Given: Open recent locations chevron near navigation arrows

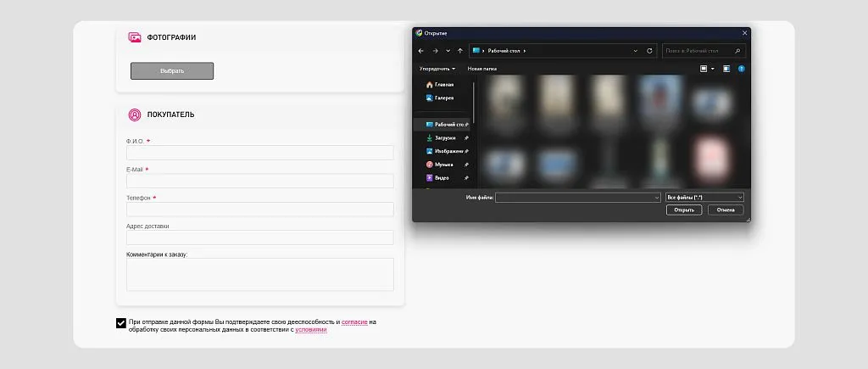Looking at the screenshot, I should (x=448, y=51).
